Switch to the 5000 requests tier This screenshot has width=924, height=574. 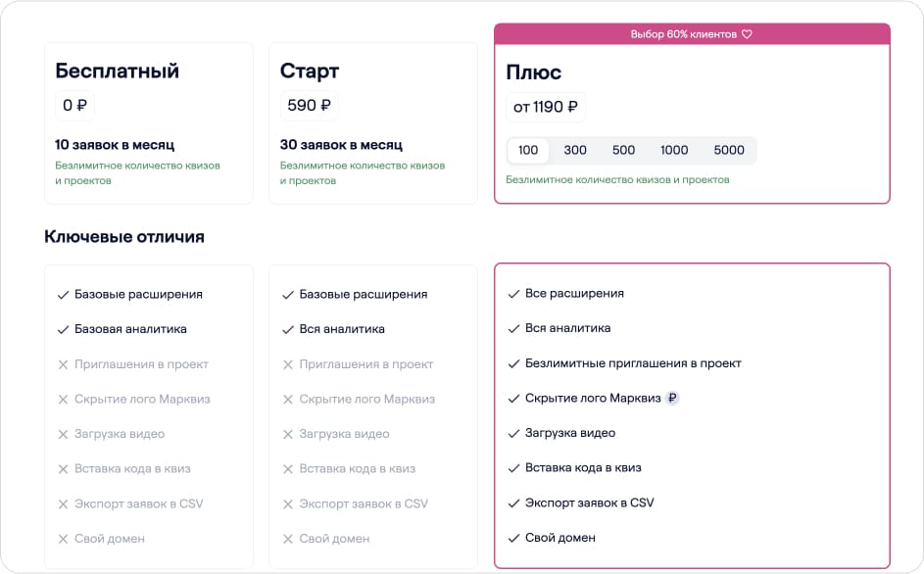pyautogui.click(x=729, y=151)
